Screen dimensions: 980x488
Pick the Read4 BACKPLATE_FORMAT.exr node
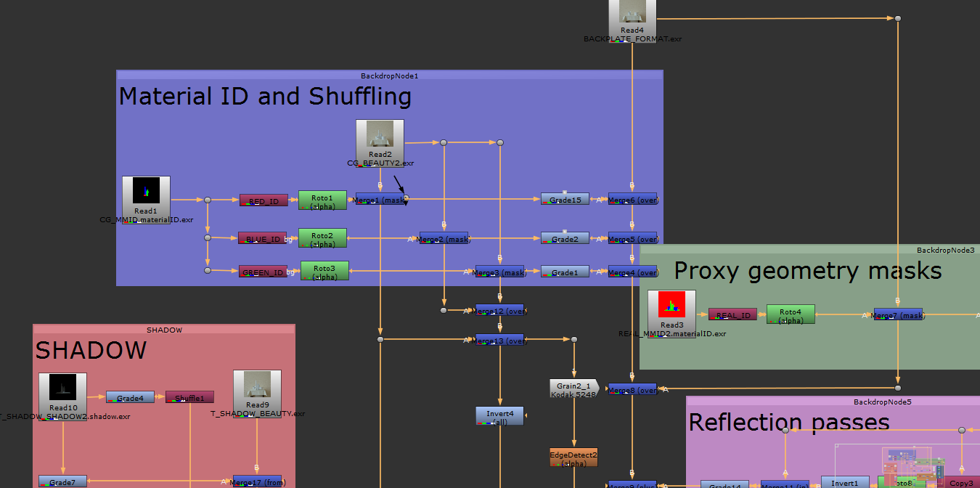click(x=632, y=15)
